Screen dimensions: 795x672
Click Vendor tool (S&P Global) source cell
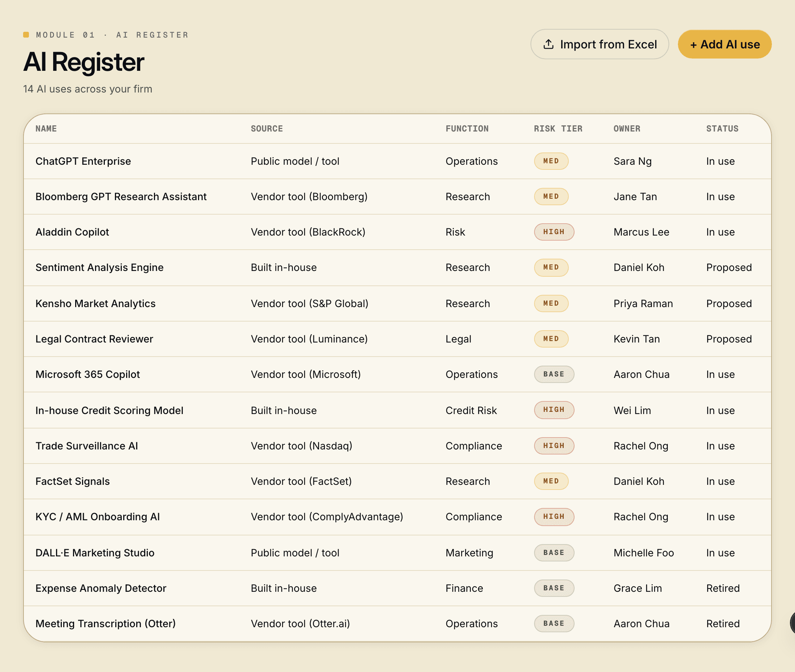tap(309, 303)
